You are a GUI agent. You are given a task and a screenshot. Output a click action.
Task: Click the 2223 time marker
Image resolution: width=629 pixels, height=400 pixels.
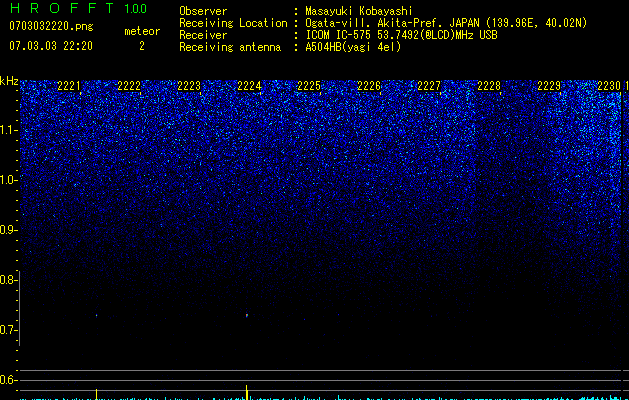189,86
